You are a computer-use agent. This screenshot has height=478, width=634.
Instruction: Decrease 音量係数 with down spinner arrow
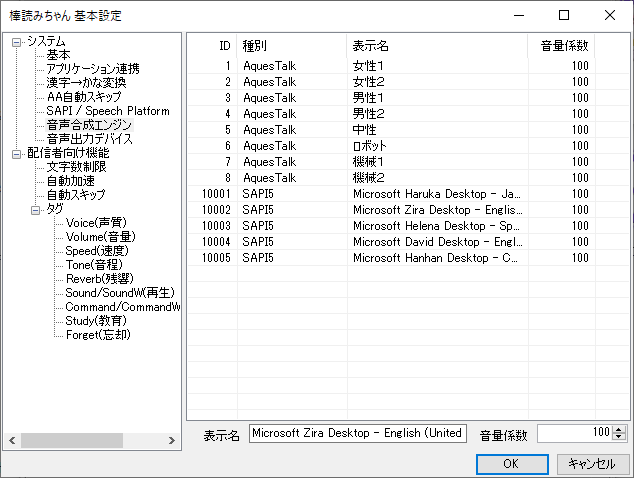click(619, 437)
